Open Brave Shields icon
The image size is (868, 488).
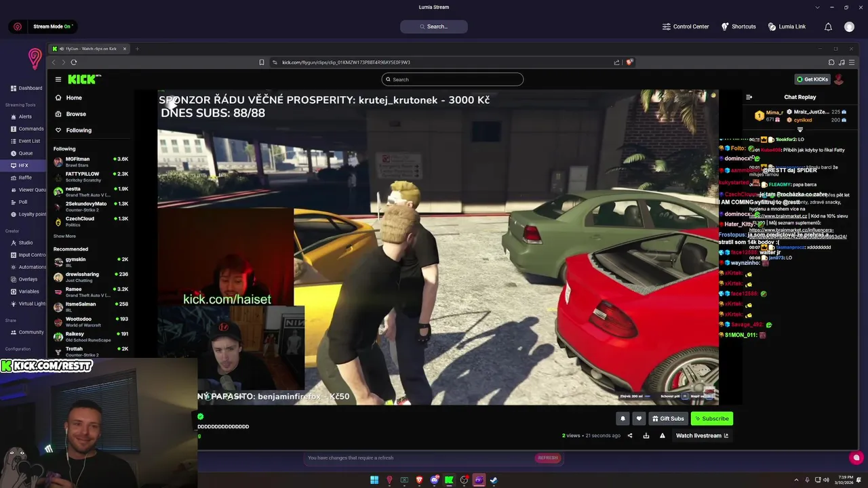(629, 62)
